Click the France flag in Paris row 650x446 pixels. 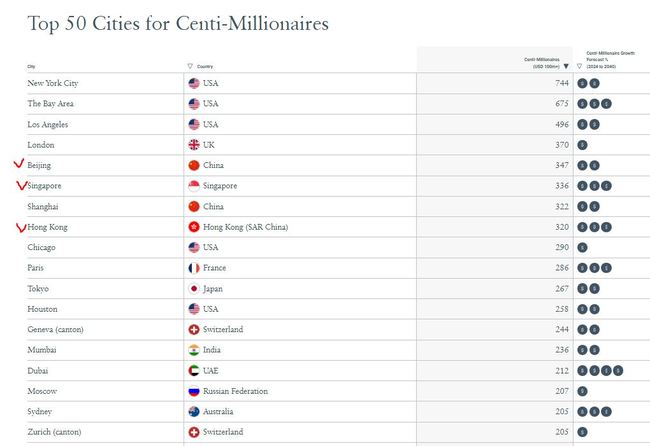[x=194, y=268]
